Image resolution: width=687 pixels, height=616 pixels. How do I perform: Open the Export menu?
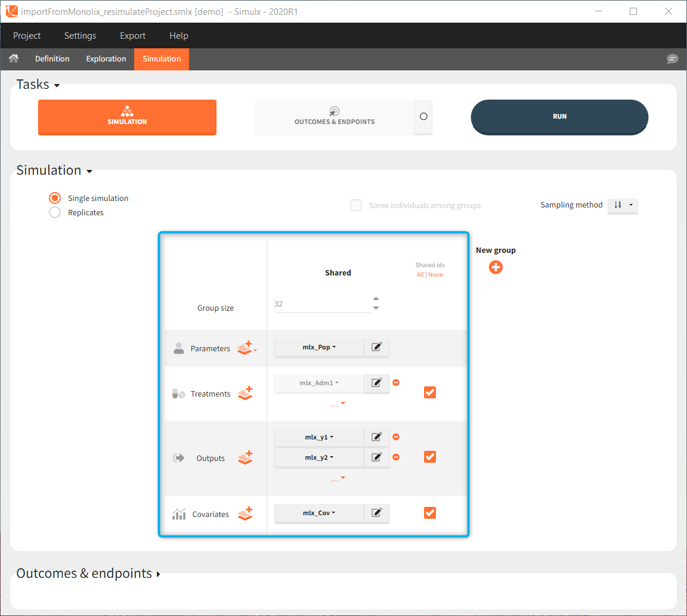132,36
